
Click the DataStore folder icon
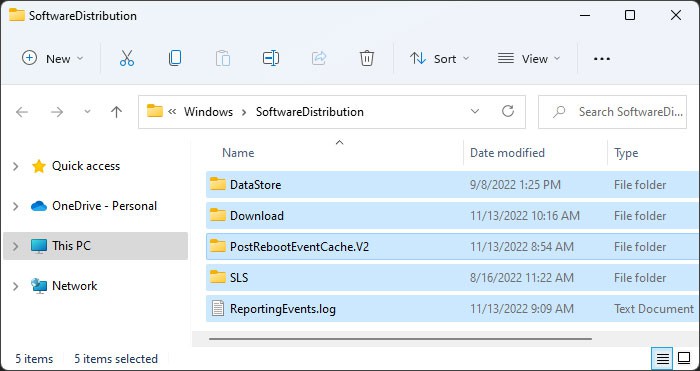217,184
